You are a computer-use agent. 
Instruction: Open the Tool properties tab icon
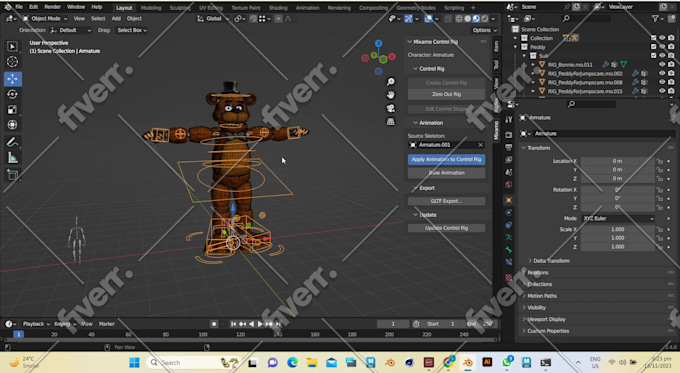[x=509, y=119]
